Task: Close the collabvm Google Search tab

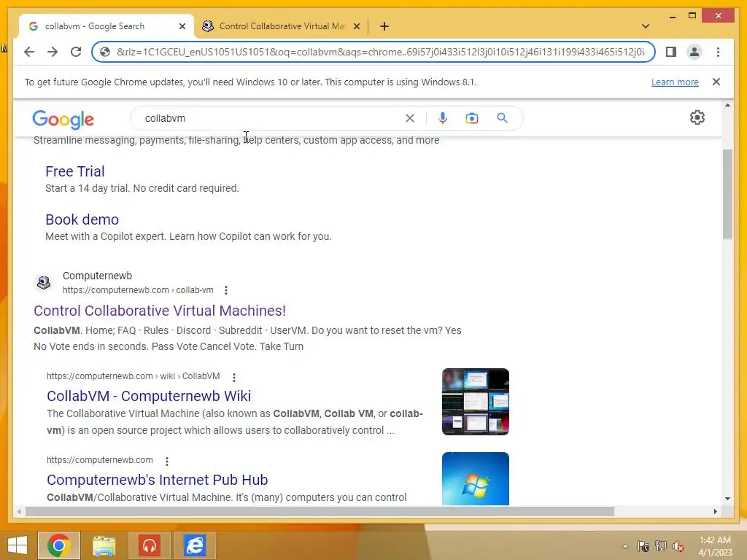Action: pyautogui.click(x=182, y=26)
